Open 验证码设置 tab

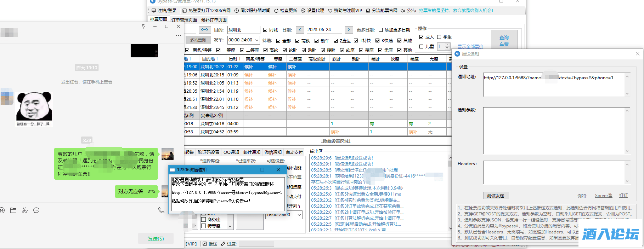(209, 152)
